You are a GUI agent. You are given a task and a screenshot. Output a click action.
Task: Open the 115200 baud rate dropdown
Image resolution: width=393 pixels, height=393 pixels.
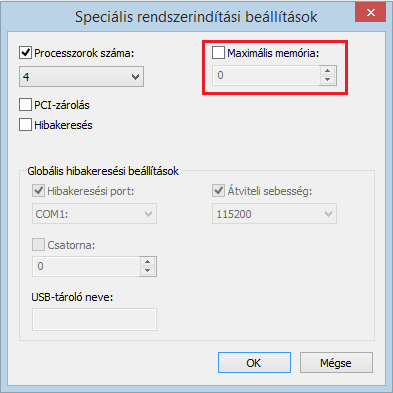pyautogui.click(x=274, y=214)
